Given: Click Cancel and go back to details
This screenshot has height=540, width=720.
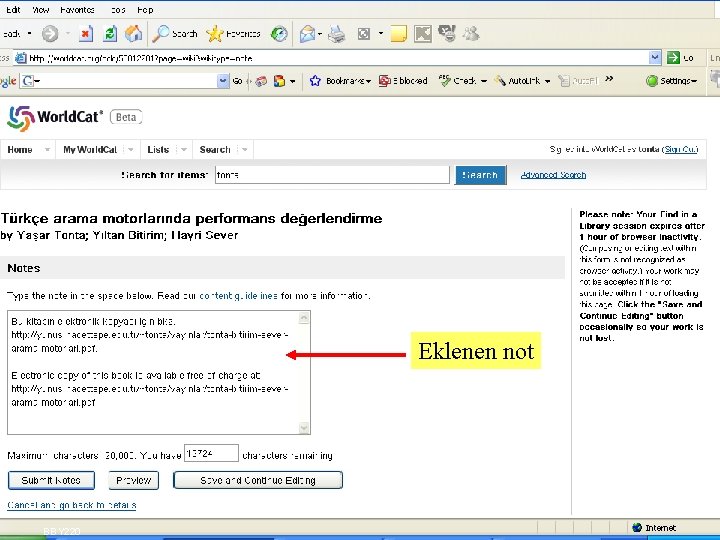Looking at the screenshot, I should (72, 505).
